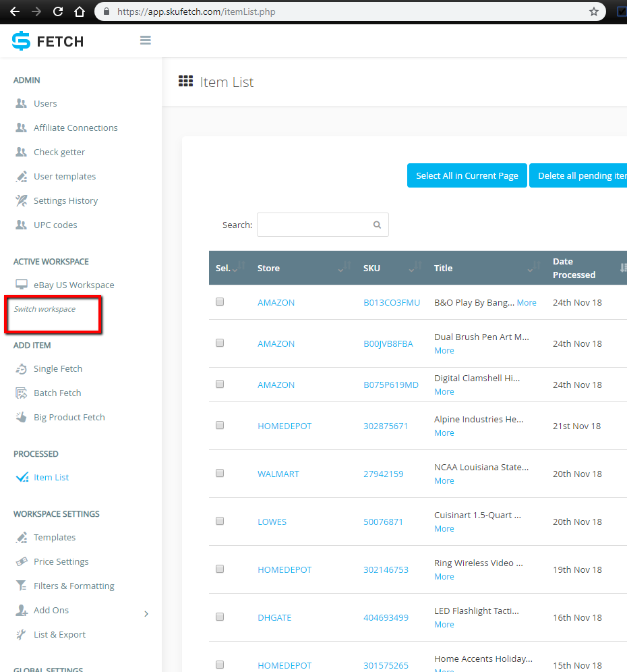Screen dimensions: 627x672
Task: Open LOWES store link
Action: pos(272,522)
